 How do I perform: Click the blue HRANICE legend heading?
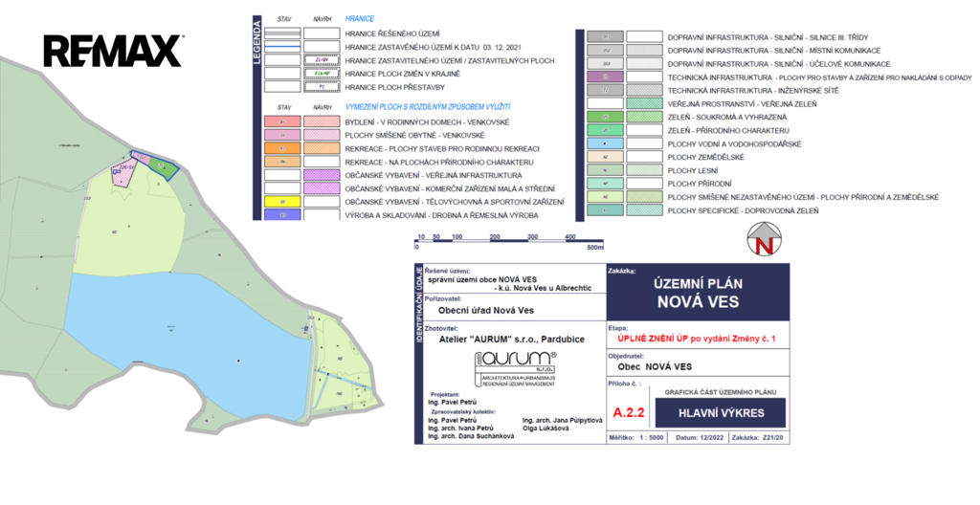(x=360, y=18)
